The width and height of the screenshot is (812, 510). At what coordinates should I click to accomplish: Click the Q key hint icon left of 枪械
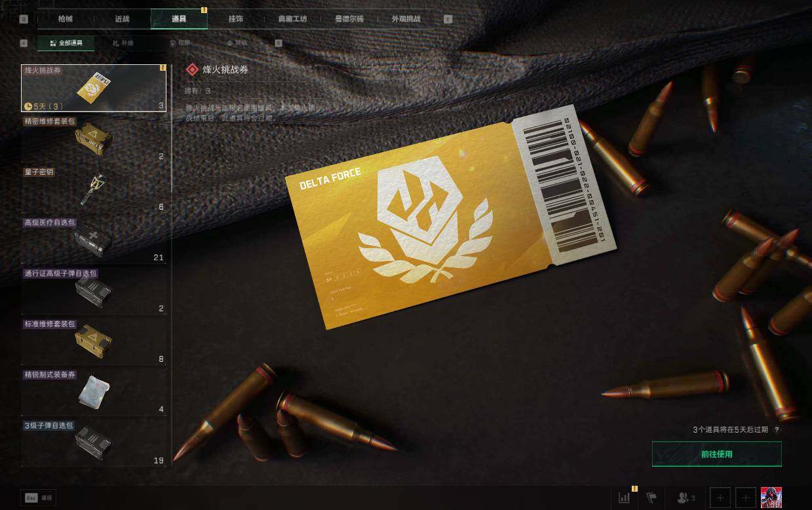(x=24, y=19)
